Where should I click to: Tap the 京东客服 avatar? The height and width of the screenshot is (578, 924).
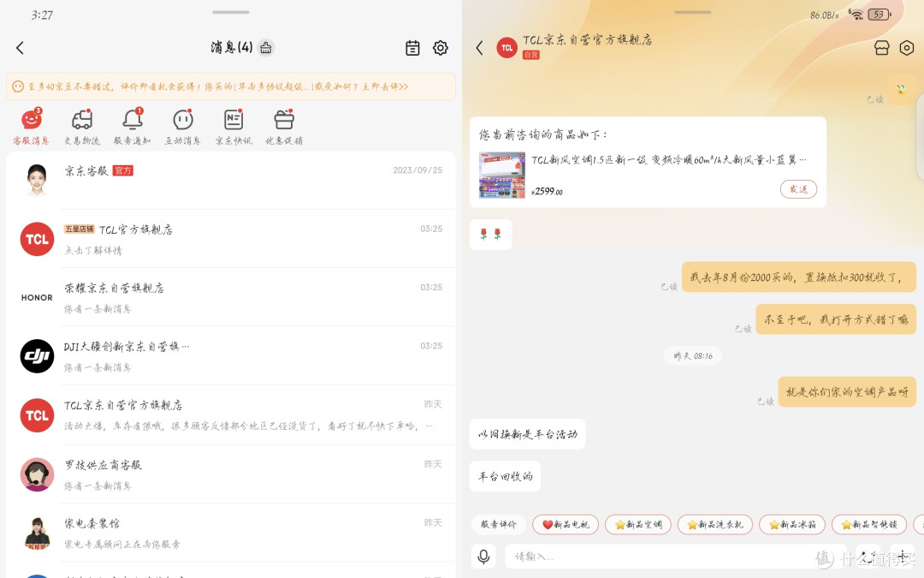[x=37, y=180]
